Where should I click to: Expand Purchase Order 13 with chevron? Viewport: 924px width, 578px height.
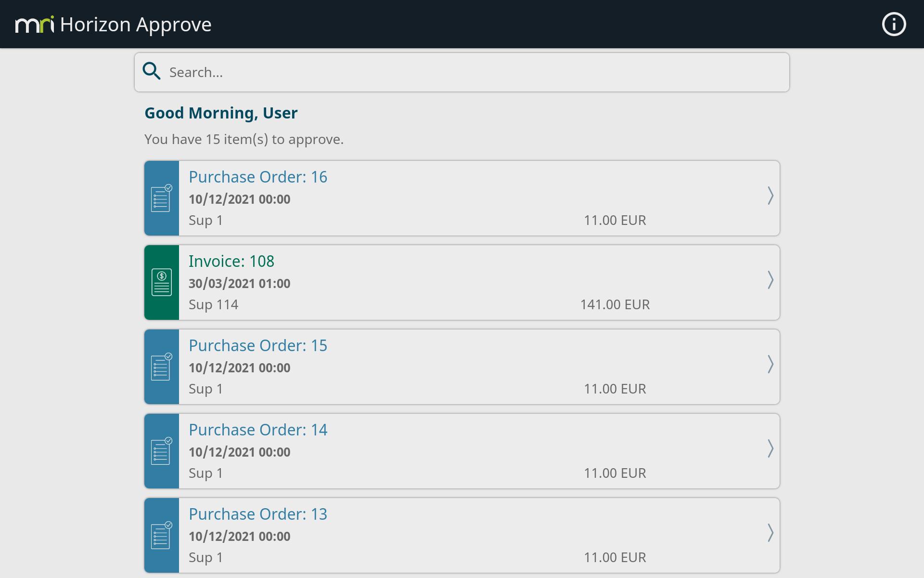coord(770,533)
